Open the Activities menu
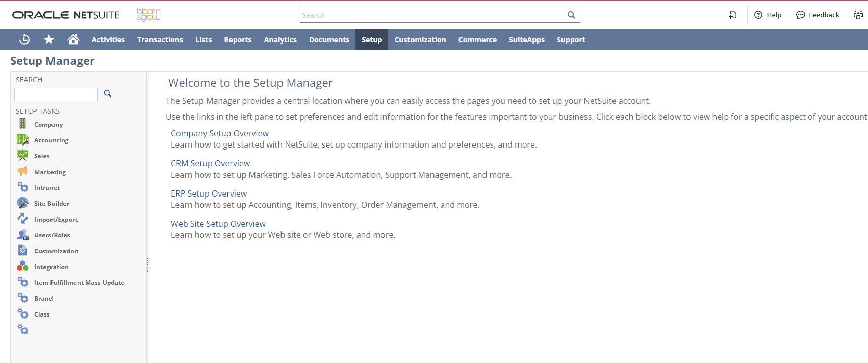 108,40
